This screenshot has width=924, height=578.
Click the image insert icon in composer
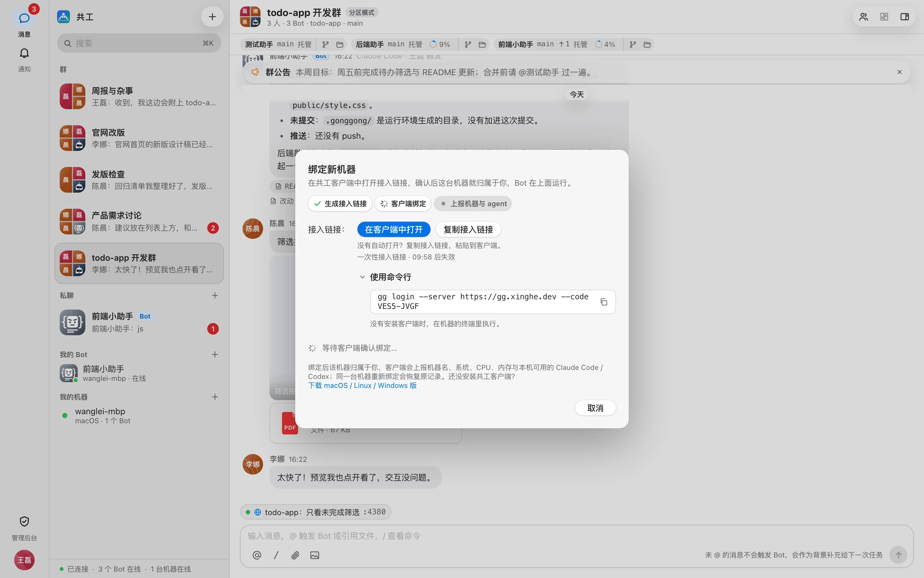tap(315, 555)
